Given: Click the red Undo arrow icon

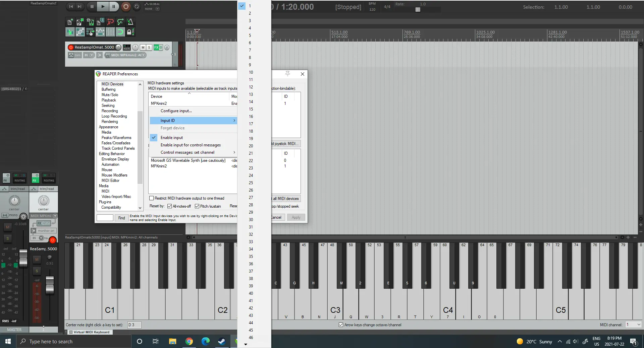Looking at the screenshot, I should (110, 22).
